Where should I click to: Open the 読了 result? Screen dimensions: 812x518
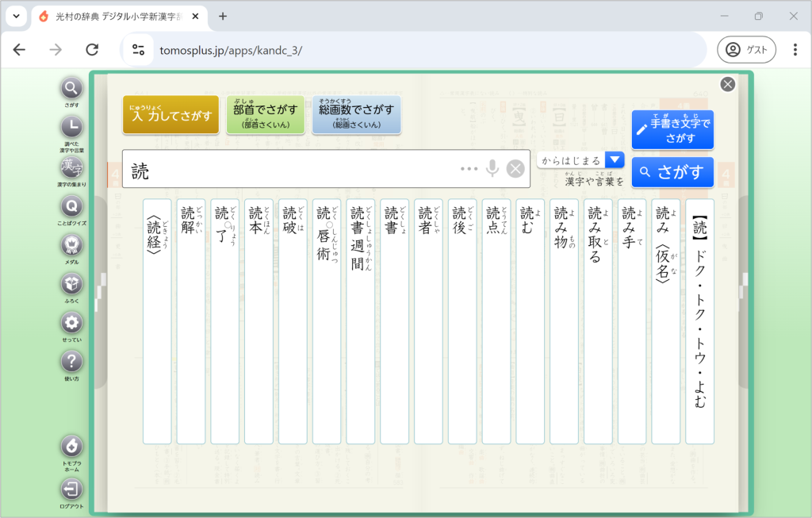coord(224,321)
